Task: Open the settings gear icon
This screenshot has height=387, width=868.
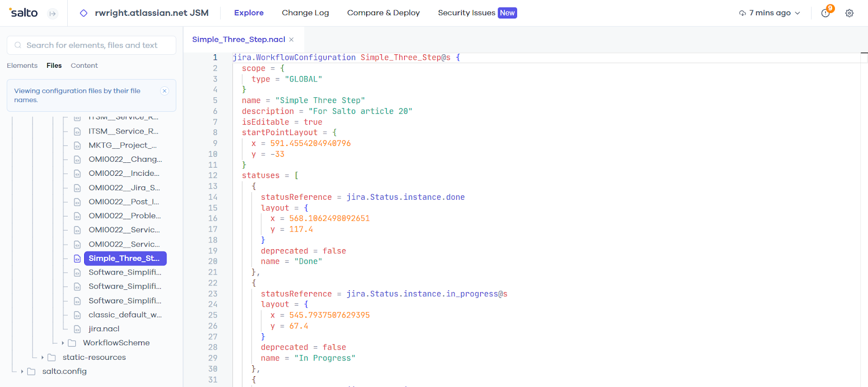Action: (x=850, y=13)
